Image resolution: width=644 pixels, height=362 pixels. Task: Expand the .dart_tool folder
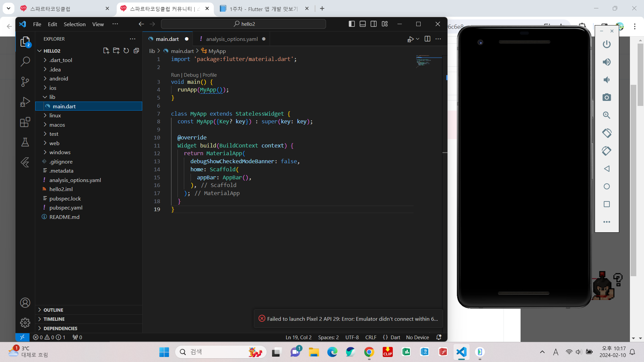89,60
